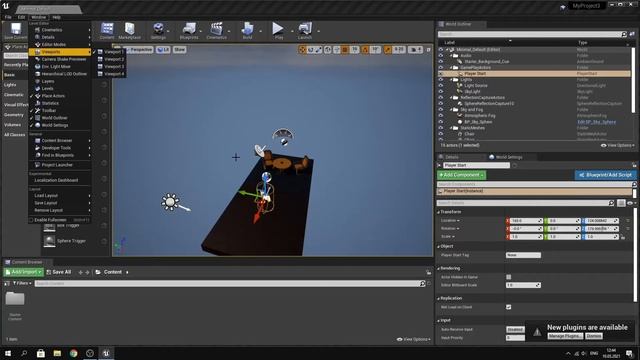Open Chrome from the taskbar
Screen dimensions: 640x360
[x=73, y=353]
